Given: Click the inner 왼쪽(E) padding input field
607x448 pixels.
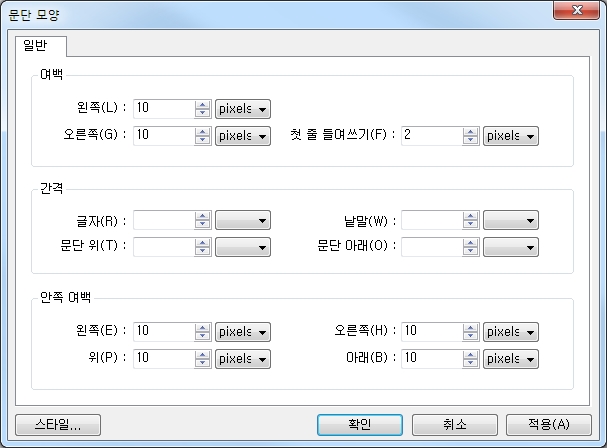Looking at the screenshot, I should click(163, 331).
